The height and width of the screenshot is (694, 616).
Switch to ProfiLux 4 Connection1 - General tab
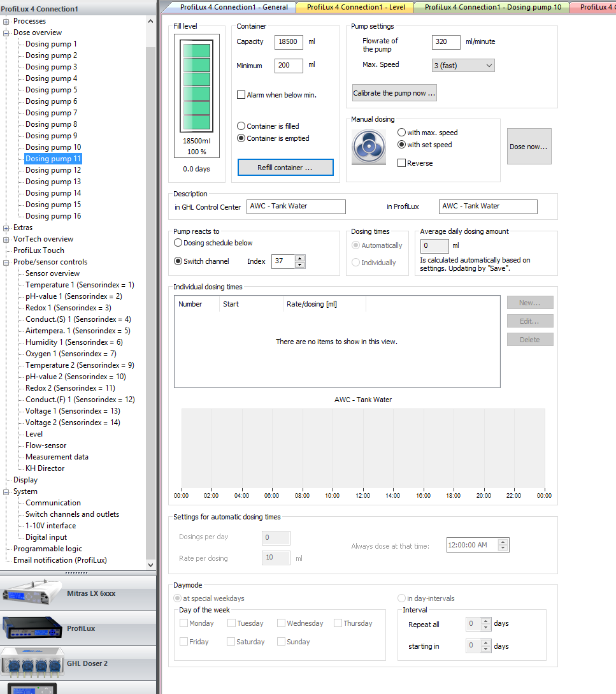tap(234, 7)
